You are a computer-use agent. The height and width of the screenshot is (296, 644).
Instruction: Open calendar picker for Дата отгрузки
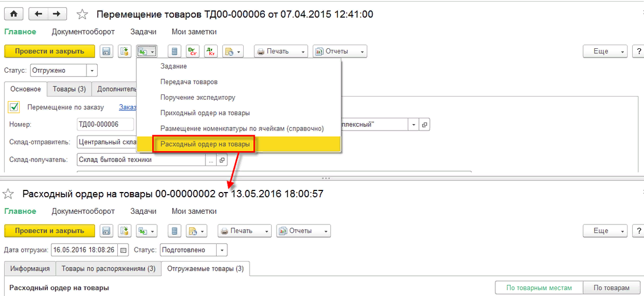pos(124,250)
